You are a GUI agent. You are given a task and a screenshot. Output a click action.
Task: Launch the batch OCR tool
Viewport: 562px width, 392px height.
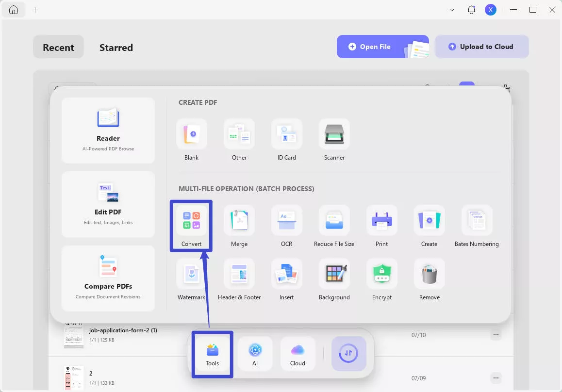(x=286, y=221)
